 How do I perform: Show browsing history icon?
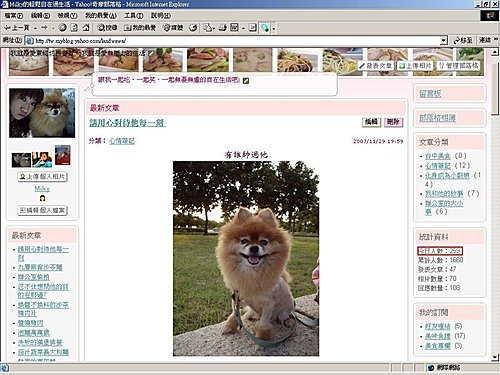[x=193, y=28]
